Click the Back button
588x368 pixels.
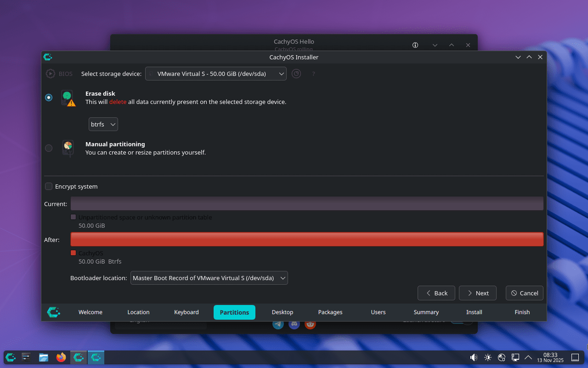[x=436, y=293]
